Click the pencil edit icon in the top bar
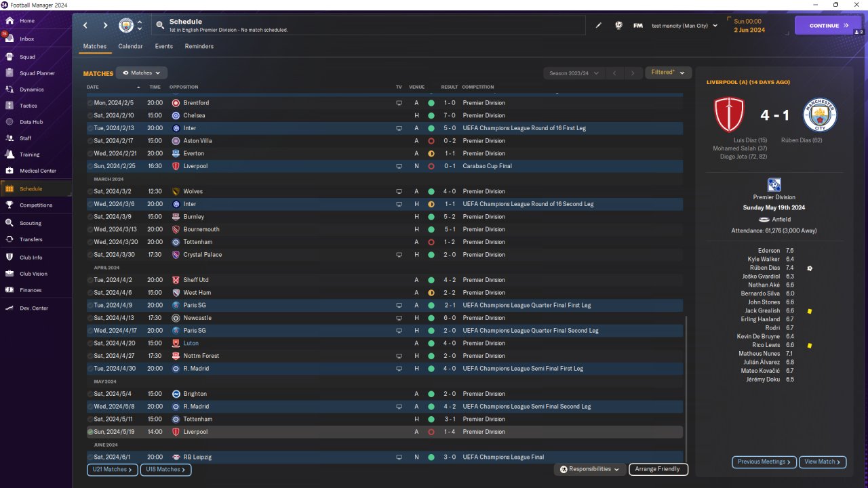The height and width of the screenshot is (488, 868). [x=599, y=26]
